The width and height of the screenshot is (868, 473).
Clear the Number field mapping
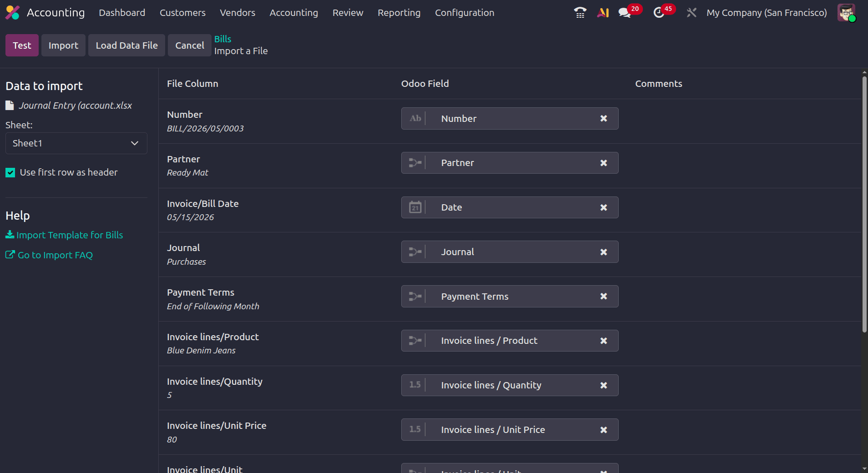pyautogui.click(x=604, y=118)
